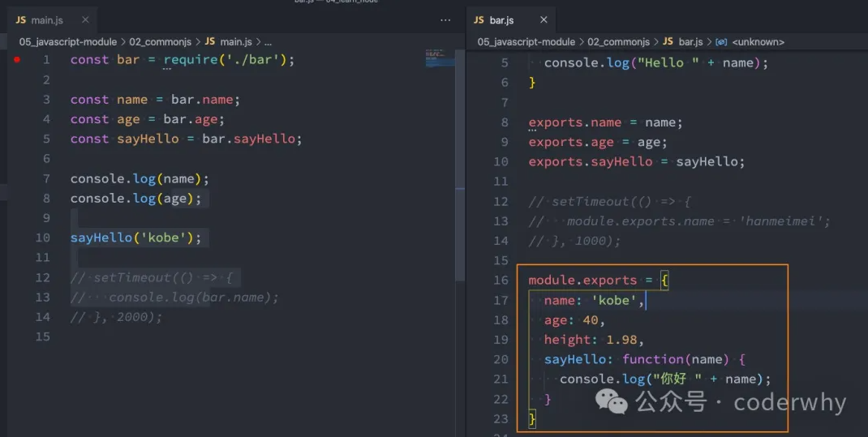Open the More Actions ellipsis menu
The image size is (868, 437).
coord(445,20)
